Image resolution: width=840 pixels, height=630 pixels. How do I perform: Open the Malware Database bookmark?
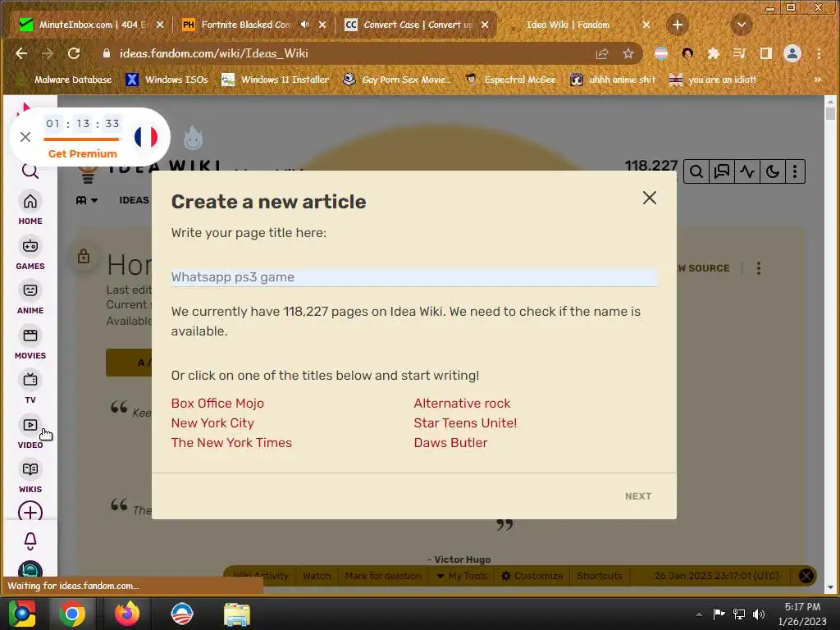pyautogui.click(x=64, y=80)
